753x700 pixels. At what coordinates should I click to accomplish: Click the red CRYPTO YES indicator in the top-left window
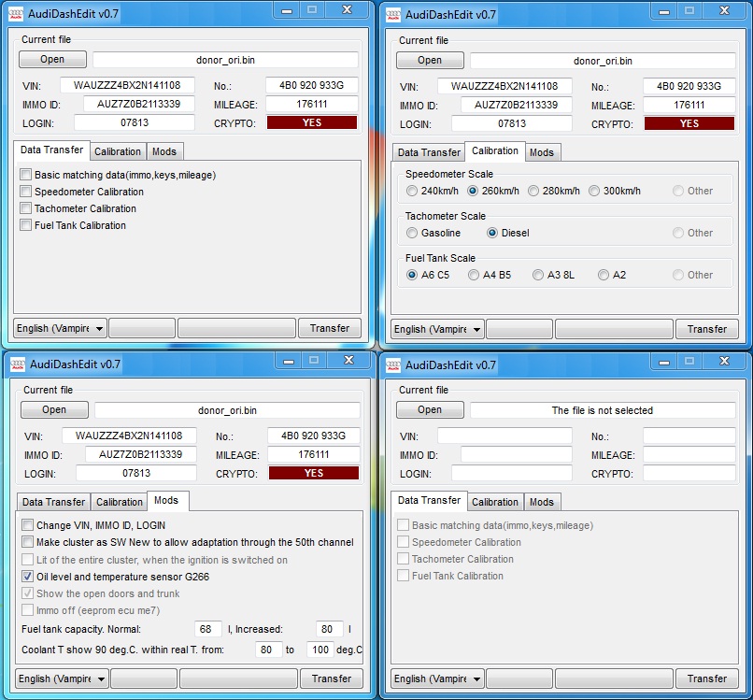(312, 122)
